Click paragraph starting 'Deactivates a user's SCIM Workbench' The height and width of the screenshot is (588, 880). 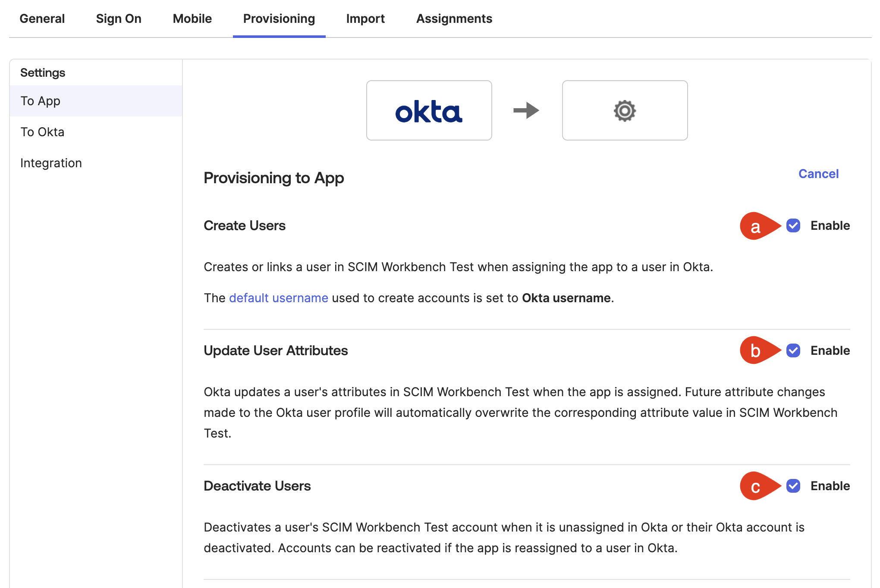[504, 538]
